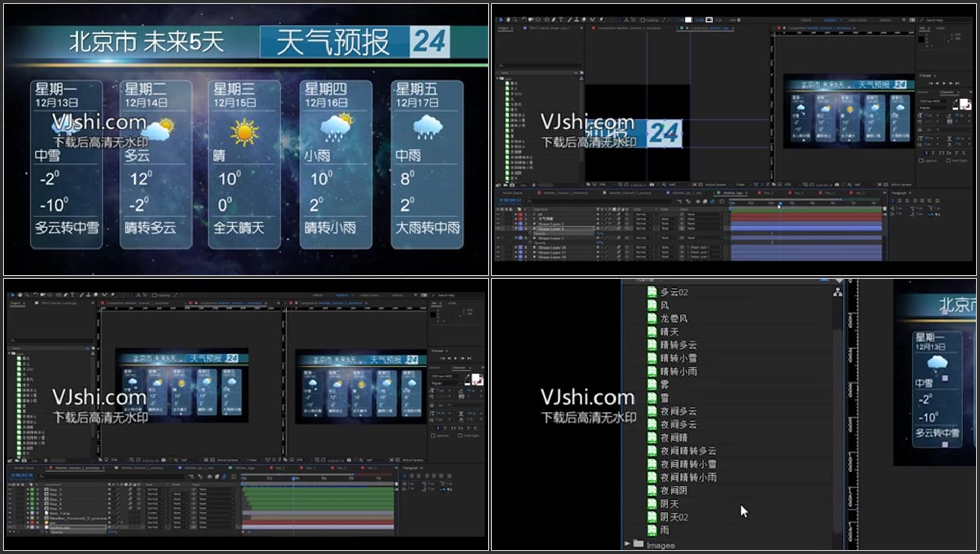Select the 夜间晴转小雪 footage item
The height and width of the screenshot is (554, 980).
688,464
